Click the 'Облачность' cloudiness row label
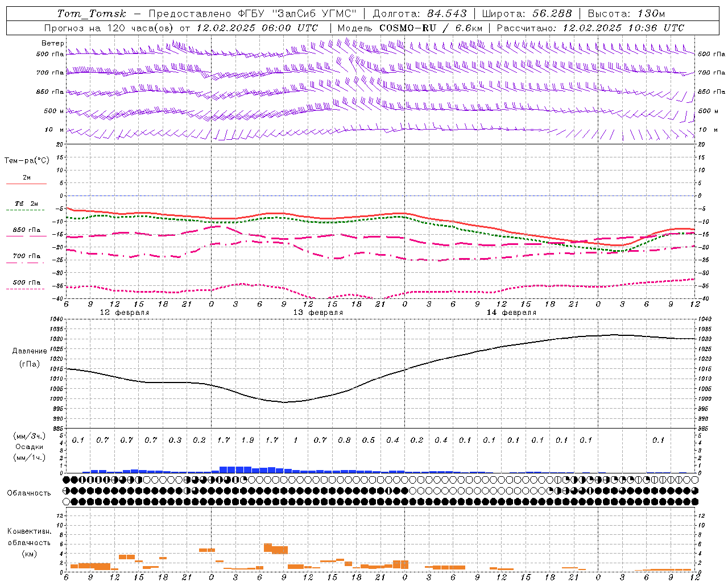The height and width of the screenshot is (582, 728). (x=29, y=493)
